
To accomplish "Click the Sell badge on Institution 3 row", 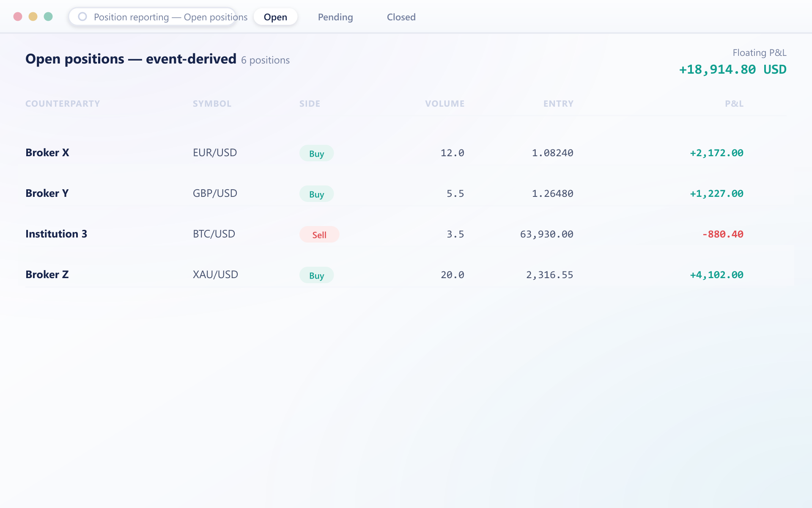I will [x=319, y=235].
